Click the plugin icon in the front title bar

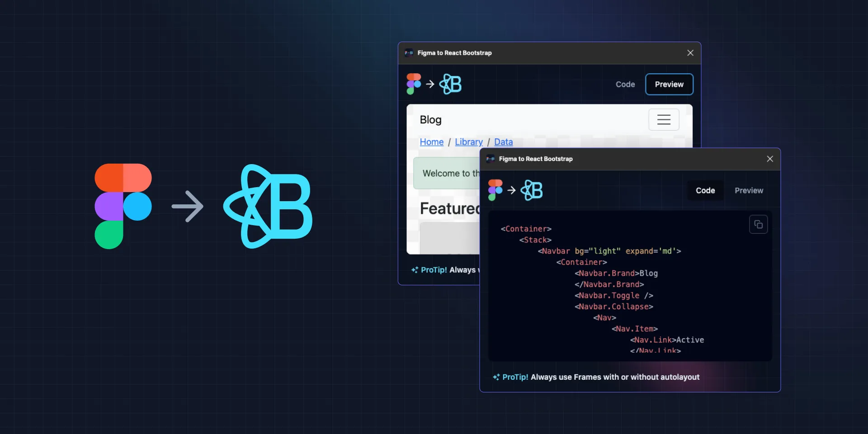point(490,159)
